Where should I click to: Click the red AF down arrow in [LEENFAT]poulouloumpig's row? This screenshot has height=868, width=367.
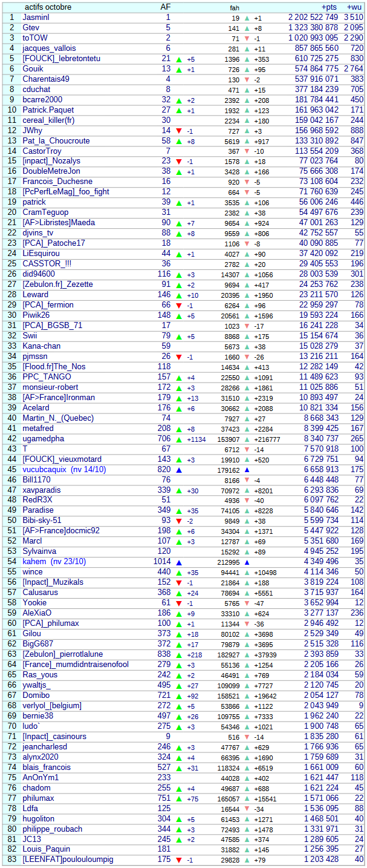(x=179, y=860)
